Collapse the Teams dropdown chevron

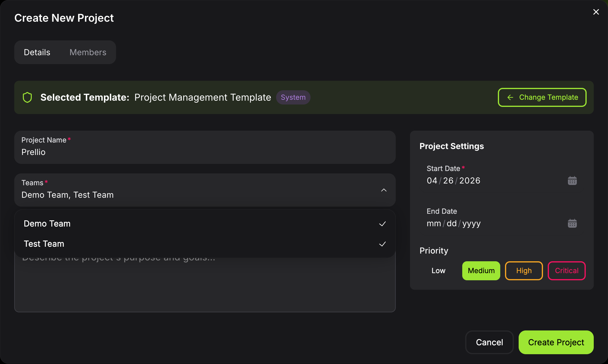(384, 190)
